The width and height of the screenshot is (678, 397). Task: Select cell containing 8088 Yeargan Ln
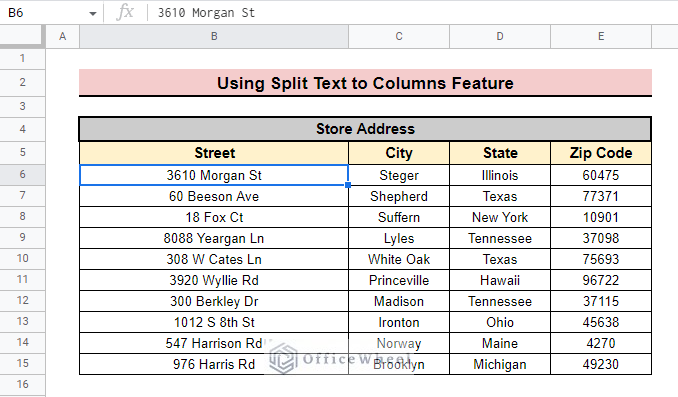214,238
